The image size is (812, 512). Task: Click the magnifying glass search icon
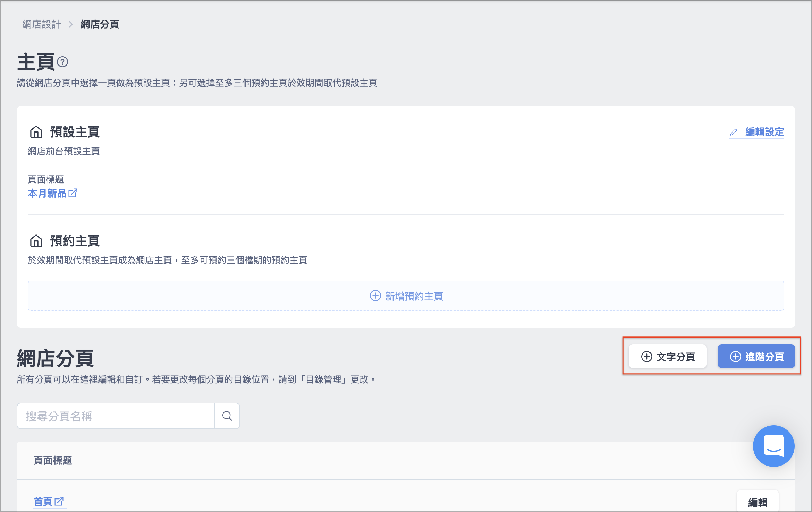227,416
